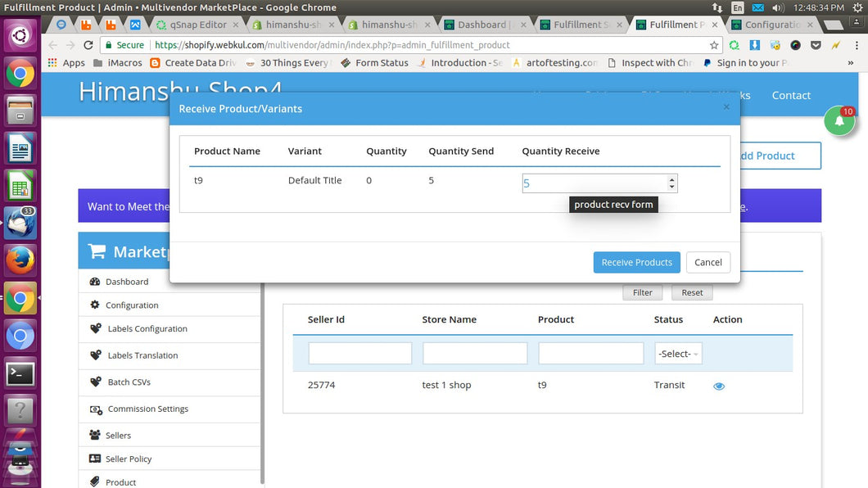Open Commission Settings in sidebar menu

(147, 409)
